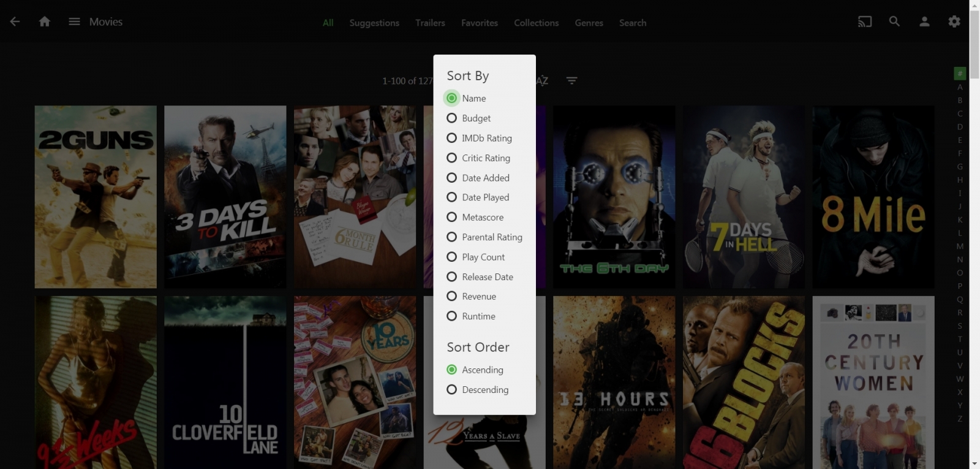The width and height of the screenshot is (980, 469).
Task: Open The 6th Day movie poster
Action: pos(614,197)
